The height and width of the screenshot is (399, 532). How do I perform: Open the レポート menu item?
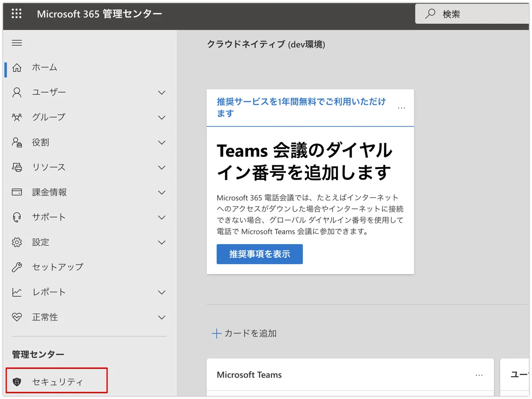point(49,292)
